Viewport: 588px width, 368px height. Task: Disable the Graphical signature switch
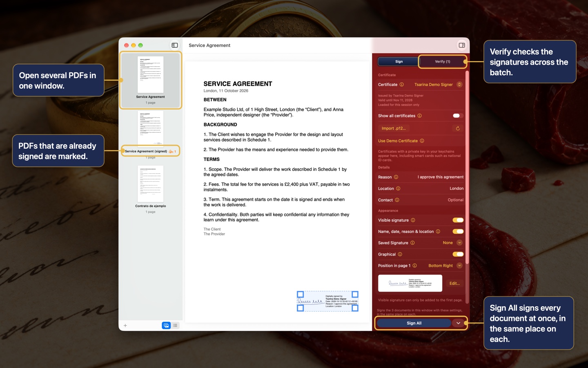pyautogui.click(x=458, y=254)
